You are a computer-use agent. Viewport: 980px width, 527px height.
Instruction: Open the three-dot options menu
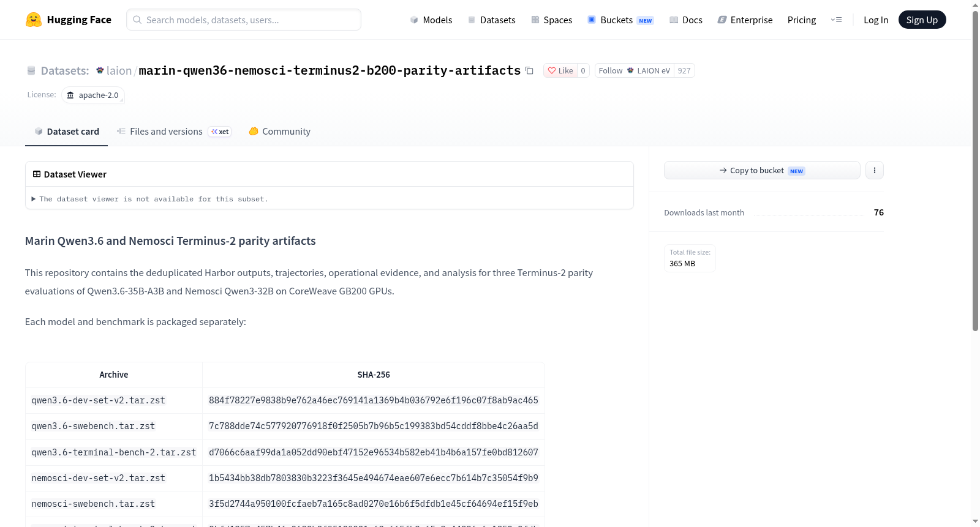pyautogui.click(x=875, y=170)
